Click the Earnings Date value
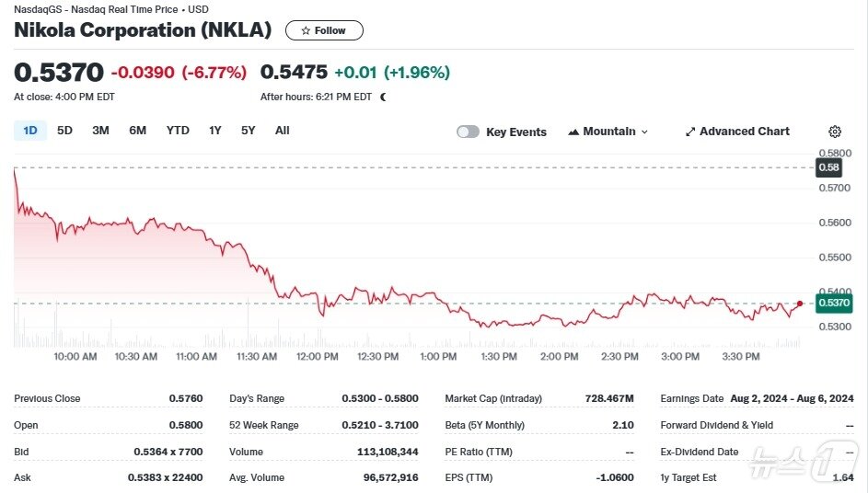Viewport: 868px width, 493px height. 792,398
